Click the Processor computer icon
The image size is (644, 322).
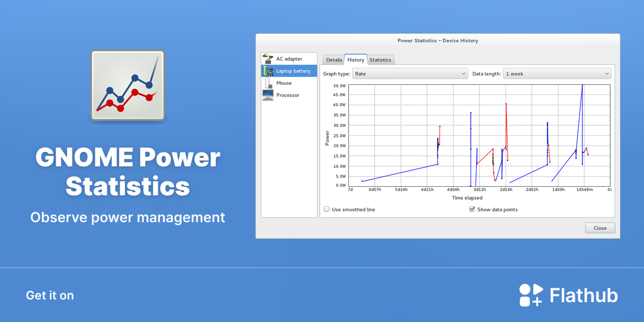pos(268,95)
